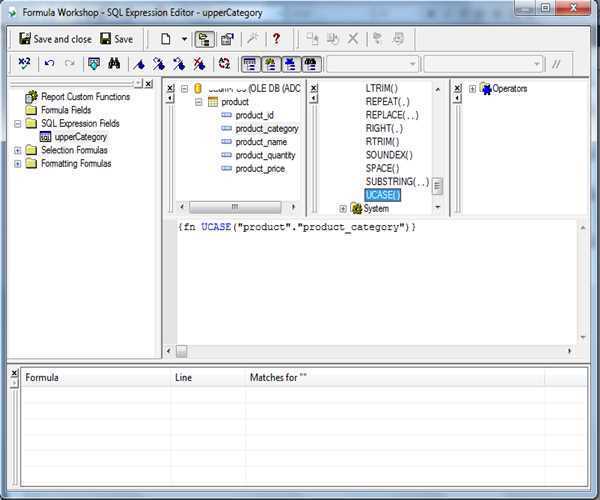Open the dropdown arrow beside New icon

tap(184, 39)
